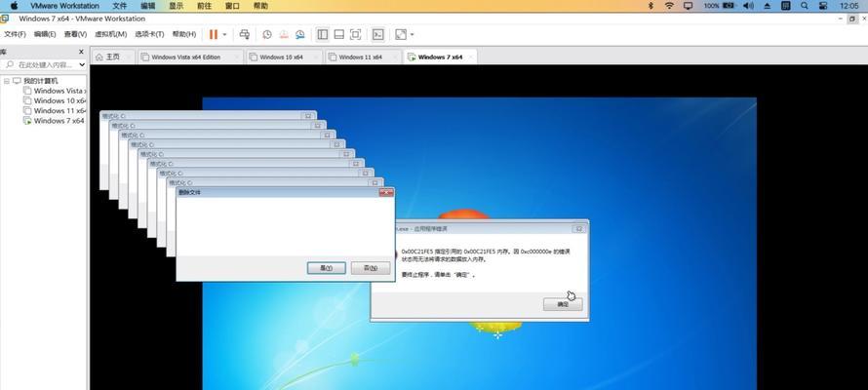This screenshot has width=868, height=390.
Task: Click the screen mirroring display icon
Action: click(x=689, y=6)
